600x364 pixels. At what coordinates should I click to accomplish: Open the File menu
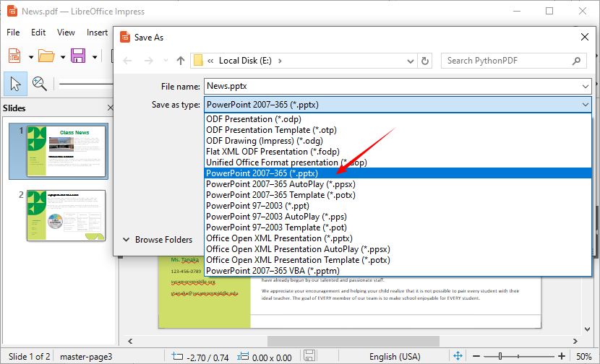(13, 32)
